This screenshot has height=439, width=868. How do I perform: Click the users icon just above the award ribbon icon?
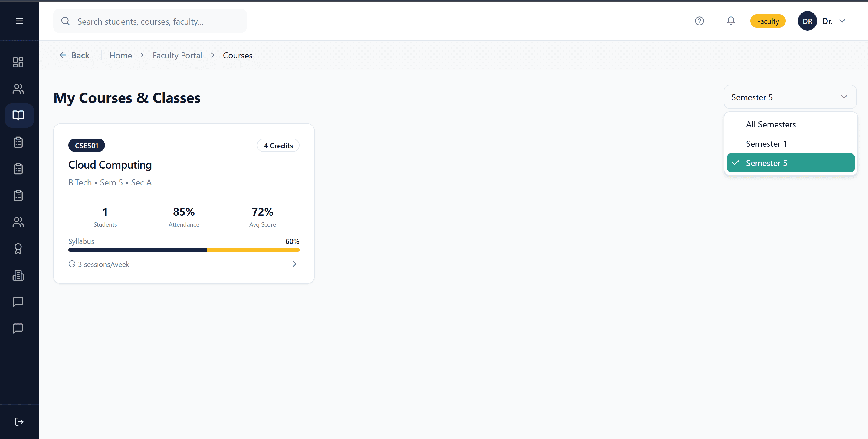[18, 222]
